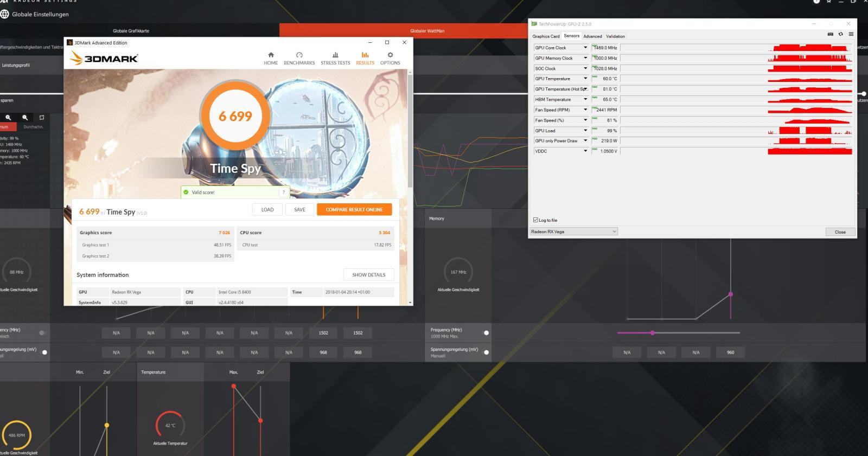Click the reset graph icon beside the zoom icons
This screenshot has width=868, height=456.
click(x=42, y=117)
